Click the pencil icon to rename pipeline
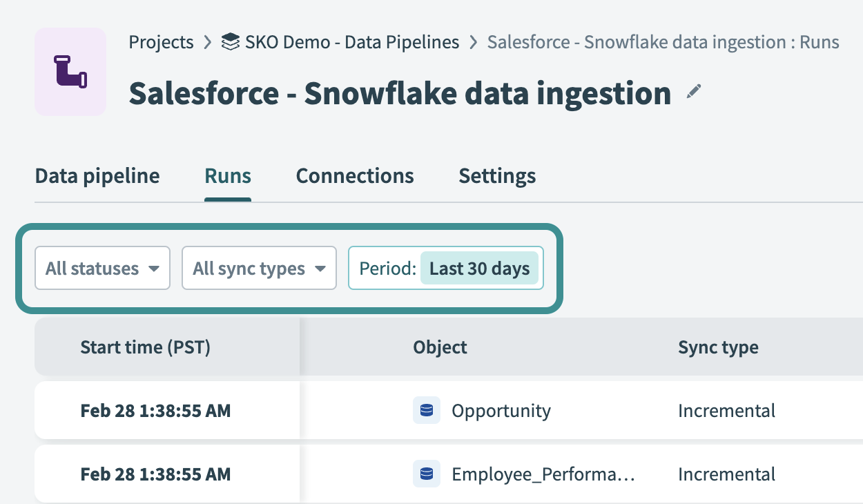 pyautogui.click(x=694, y=92)
